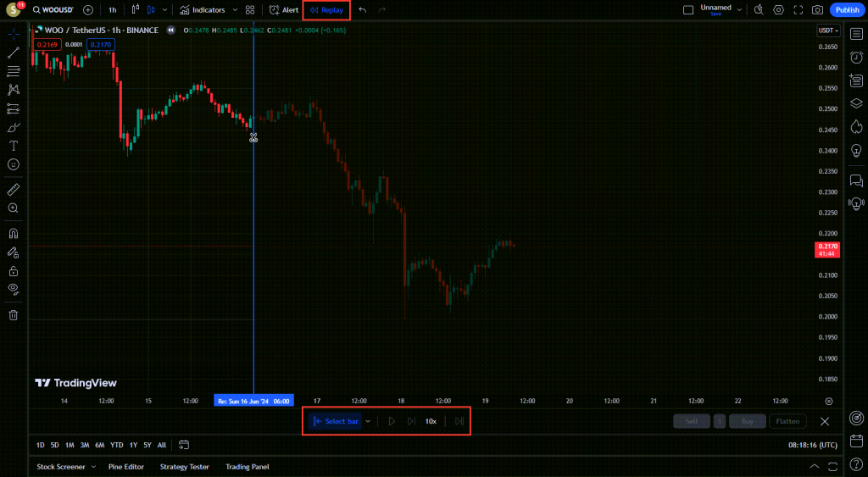Redo the last chart action
This screenshot has width=868, height=477.
point(382,10)
